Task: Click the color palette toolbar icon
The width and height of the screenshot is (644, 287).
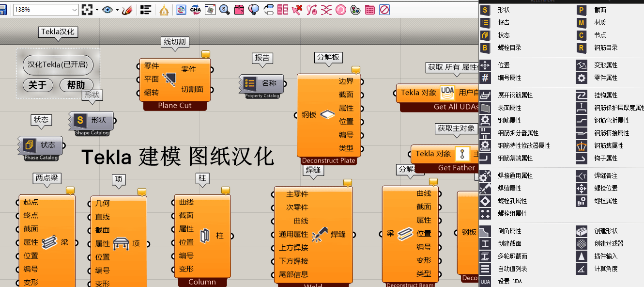Action: point(355,9)
